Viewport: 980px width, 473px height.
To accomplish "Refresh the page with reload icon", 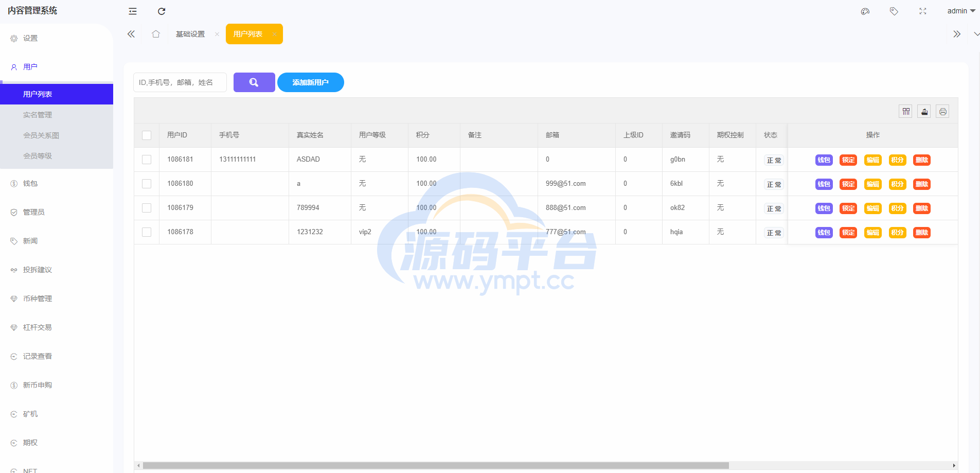I will [162, 11].
